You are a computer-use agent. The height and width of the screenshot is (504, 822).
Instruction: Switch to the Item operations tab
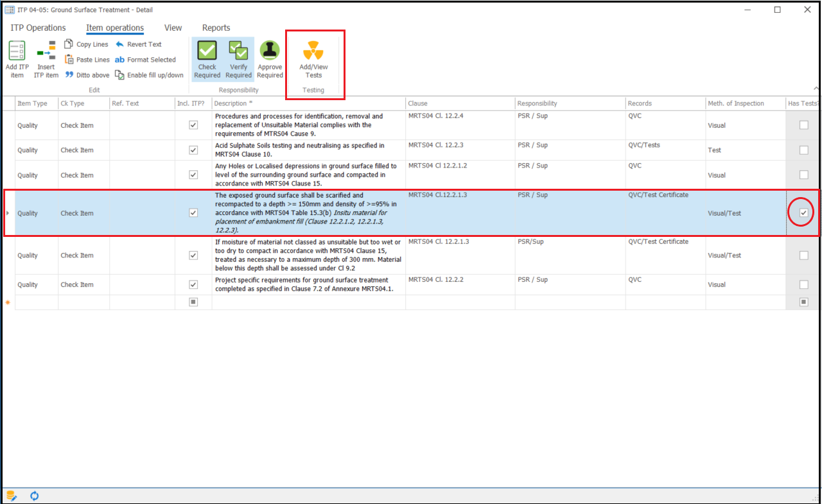pos(115,28)
